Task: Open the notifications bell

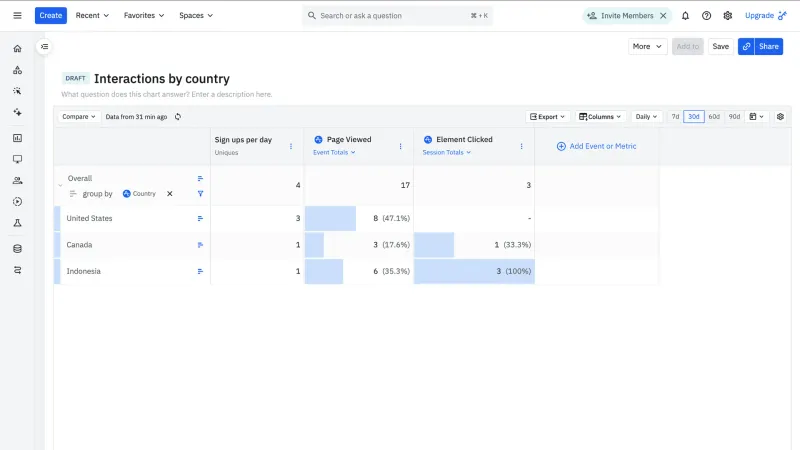Action: pyautogui.click(x=685, y=16)
